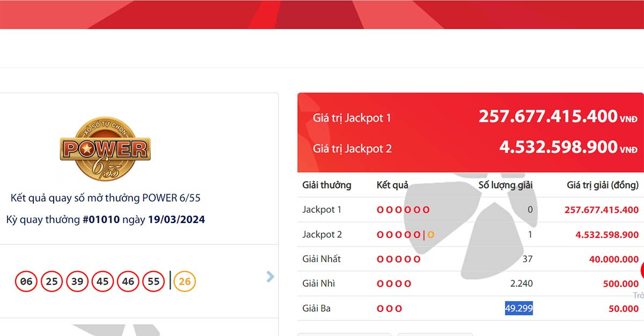644x336 pixels.
Task: Select winning number ball 25
Action: coord(52,281)
